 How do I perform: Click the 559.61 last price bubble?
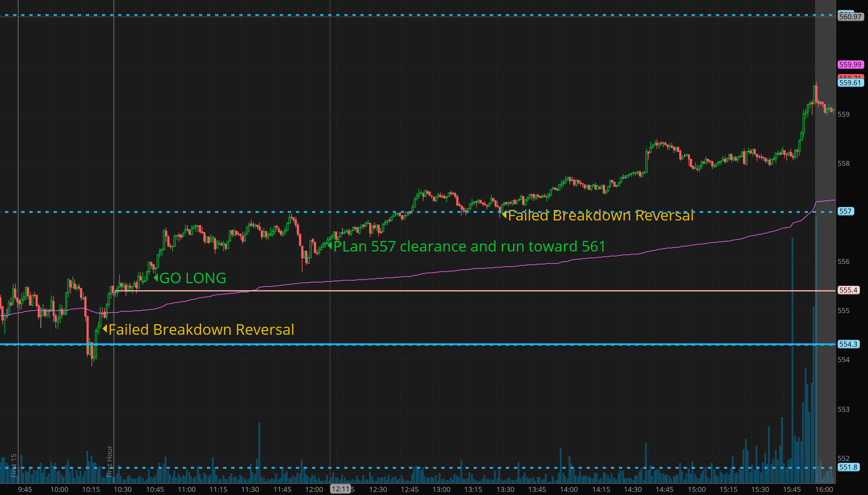click(x=850, y=83)
